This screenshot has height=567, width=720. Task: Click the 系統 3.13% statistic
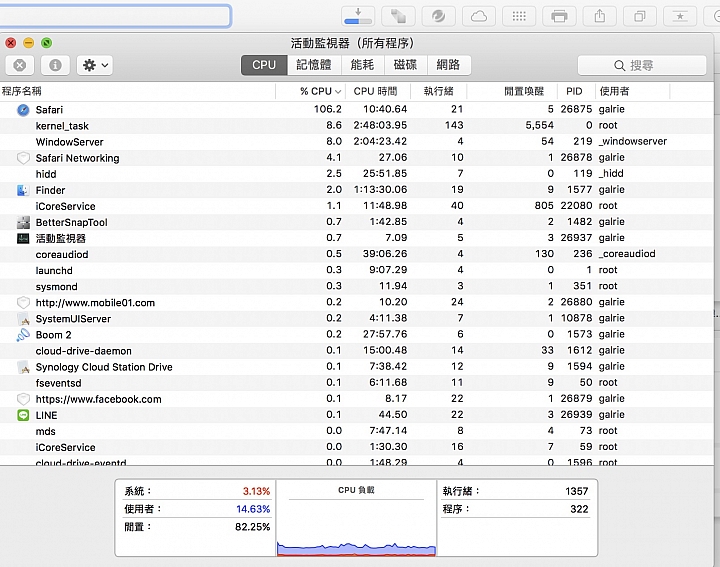pos(197,491)
